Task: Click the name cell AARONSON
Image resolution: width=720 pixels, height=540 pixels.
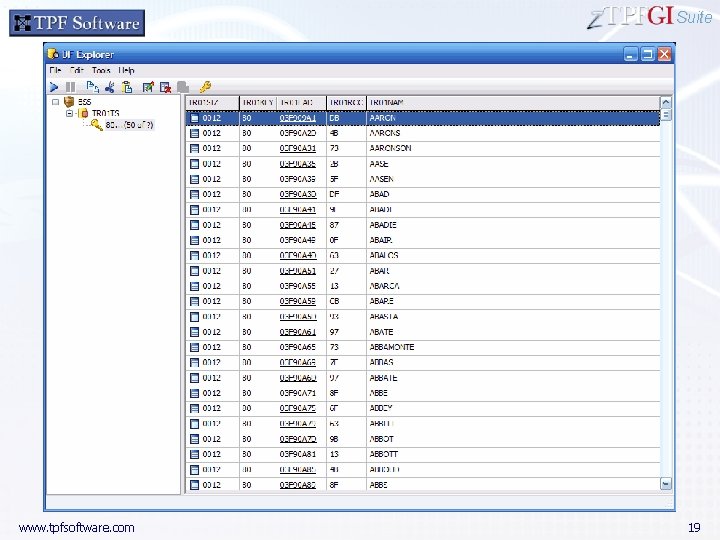Action: (390, 148)
